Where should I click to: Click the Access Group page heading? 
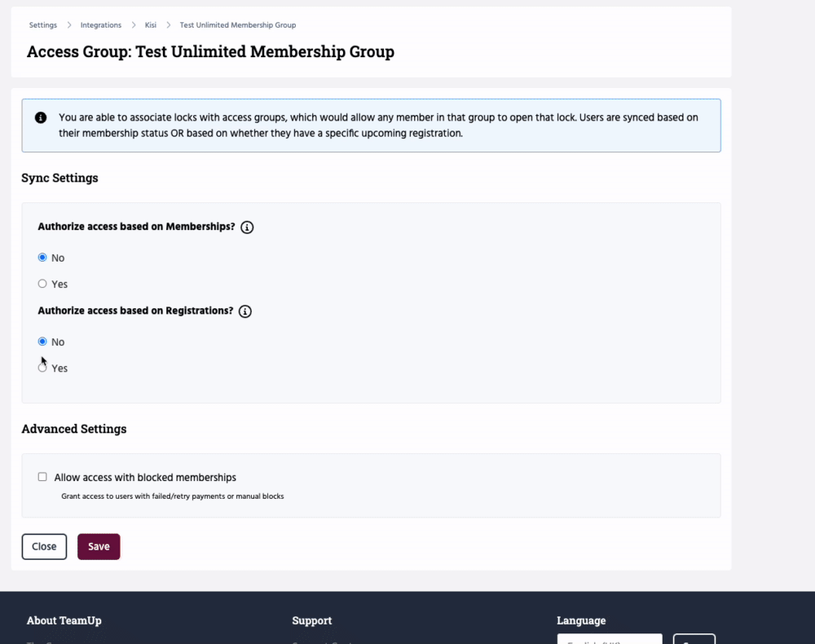point(210,52)
